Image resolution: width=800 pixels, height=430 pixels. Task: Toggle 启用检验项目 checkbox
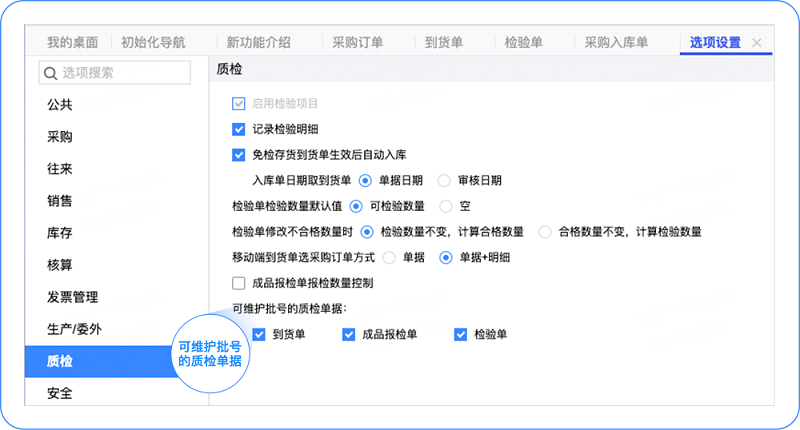pos(238,104)
